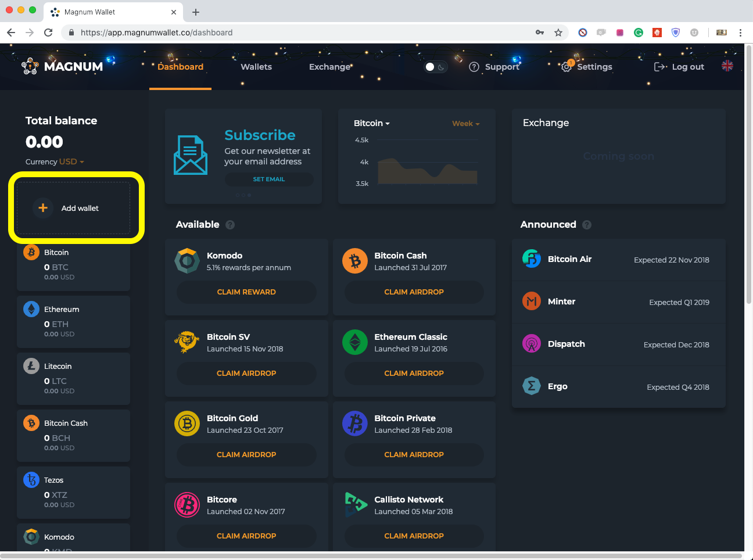Image resolution: width=753 pixels, height=560 pixels.
Task: Click the browser reload button
Action: click(x=48, y=33)
